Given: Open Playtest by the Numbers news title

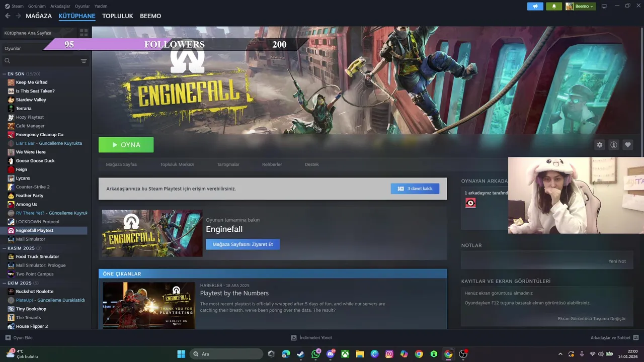Looking at the screenshot, I should tap(234, 293).
